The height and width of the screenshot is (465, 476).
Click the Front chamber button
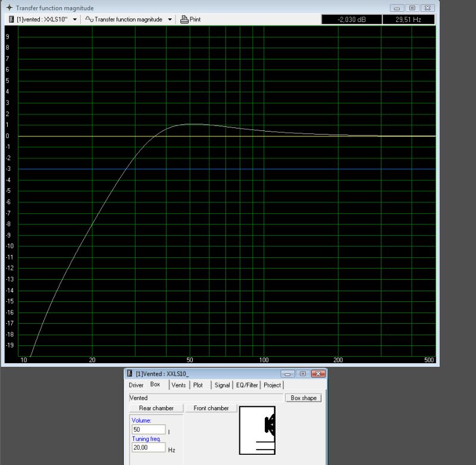tap(211, 408)
